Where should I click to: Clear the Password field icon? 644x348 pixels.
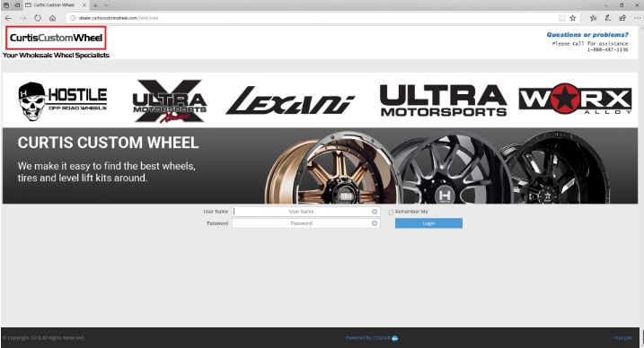375,223
